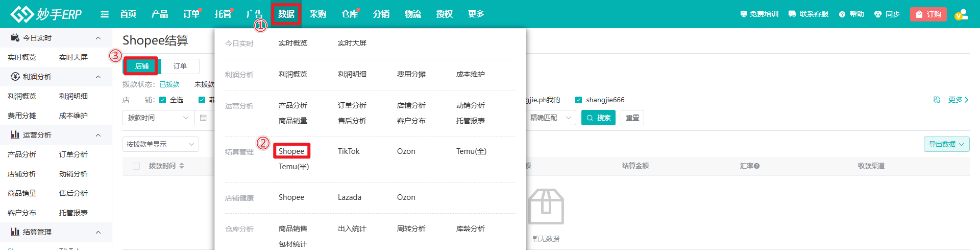Open 联系客服 in the top bar
The width and height of the screenshot is (980, 250).
click(x=808, y=14)
